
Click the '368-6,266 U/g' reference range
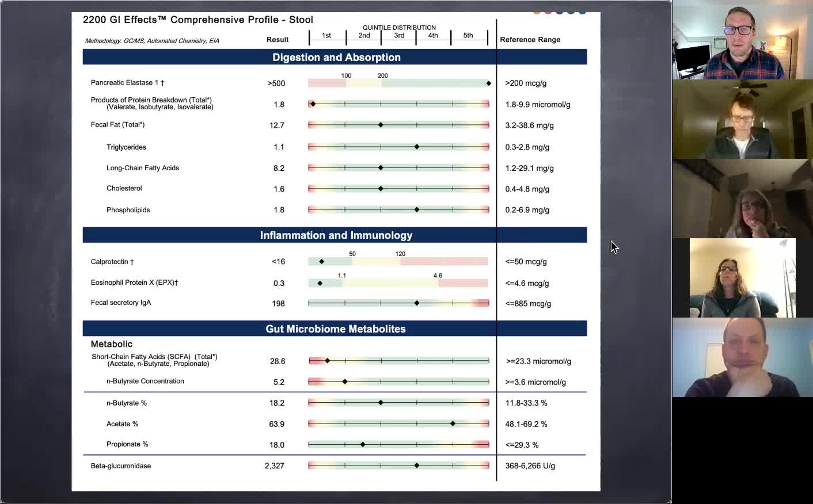tap(530, 466)
